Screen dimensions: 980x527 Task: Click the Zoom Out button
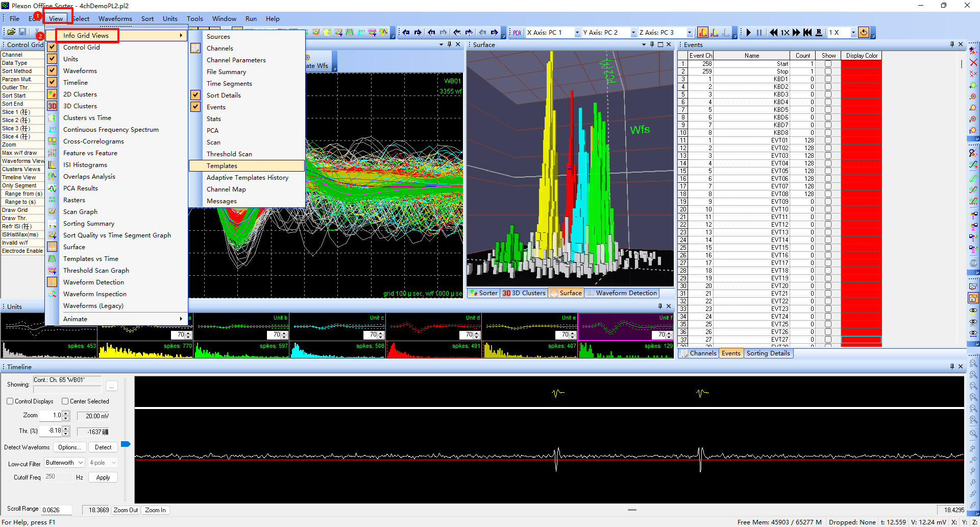pyautogui.click(x=126, y=510)
